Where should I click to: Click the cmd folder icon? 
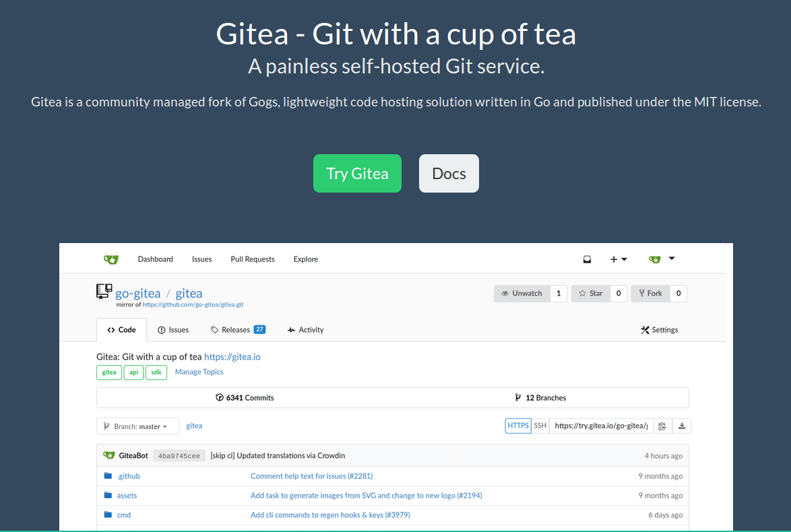(x=108, y=514)
